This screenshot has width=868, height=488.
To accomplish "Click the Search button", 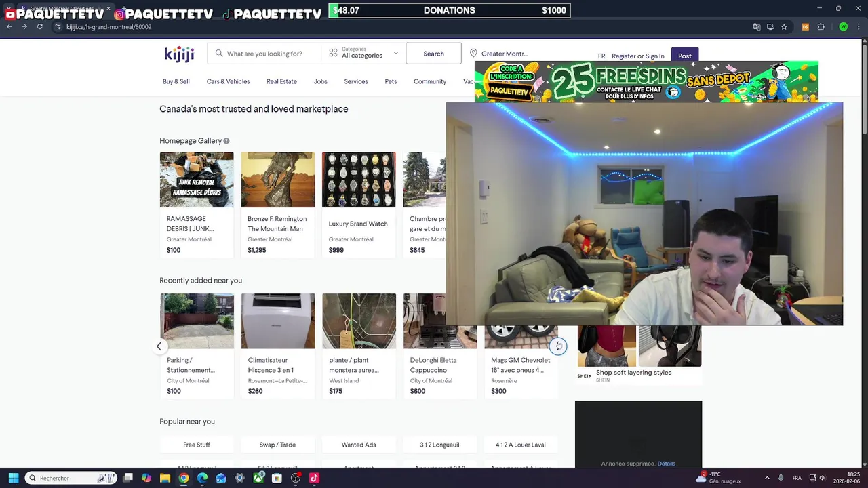I will tap(433, 54).
